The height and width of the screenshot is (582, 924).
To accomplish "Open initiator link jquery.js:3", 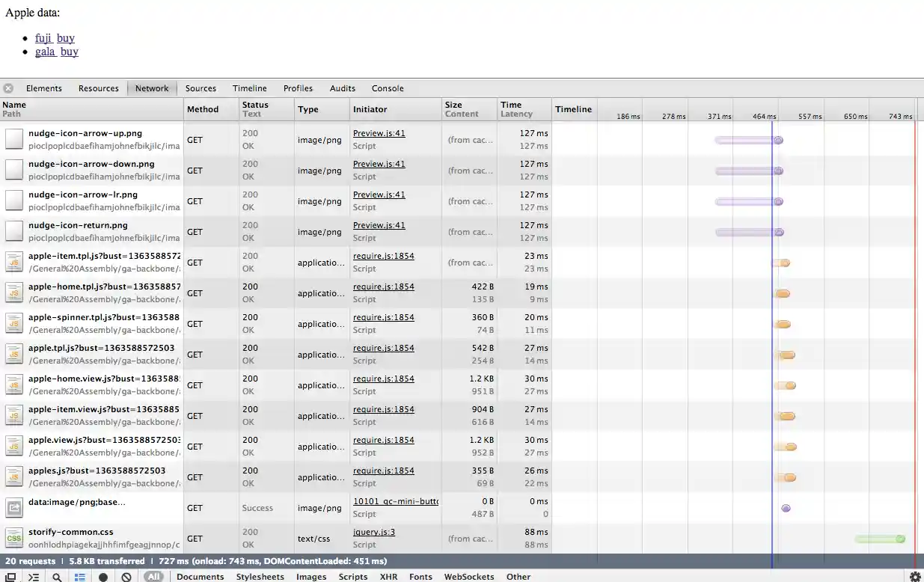I will pos(373,532).
